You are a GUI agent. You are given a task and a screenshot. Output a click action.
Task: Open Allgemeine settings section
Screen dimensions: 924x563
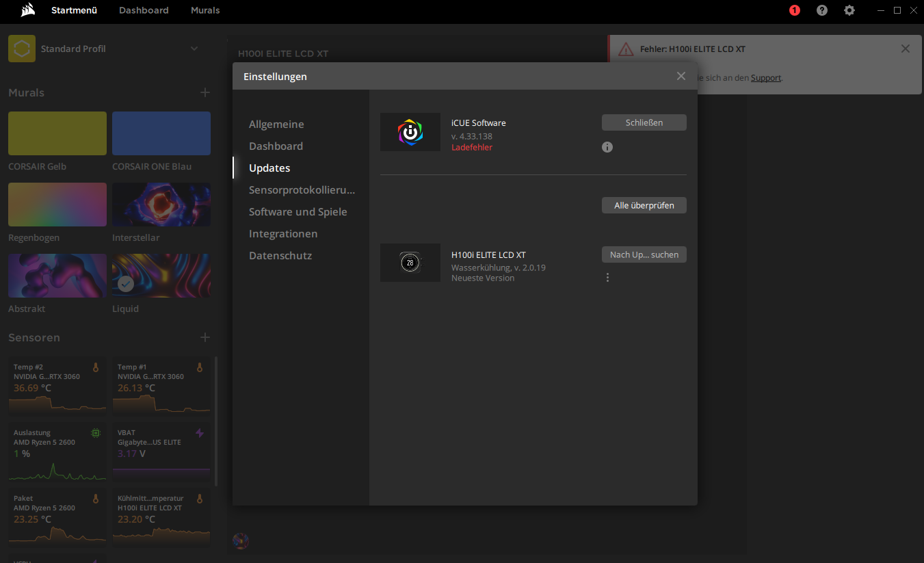[x=276, y=125]
